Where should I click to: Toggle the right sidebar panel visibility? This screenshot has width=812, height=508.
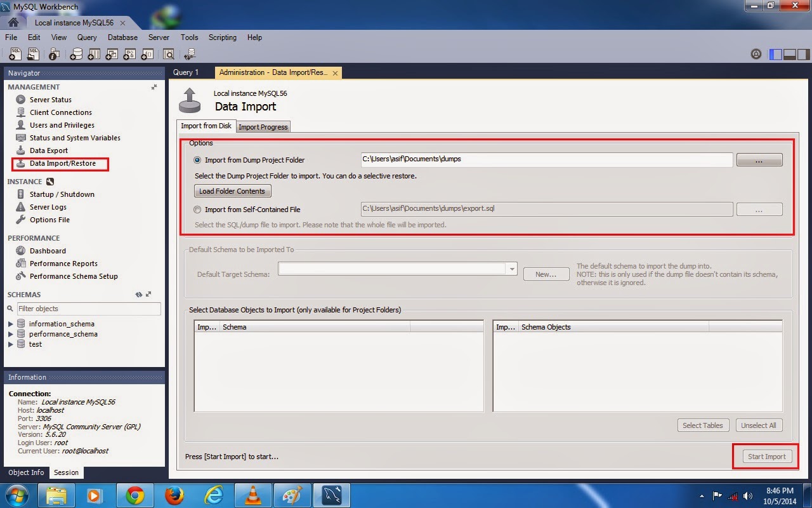point(802,55)
